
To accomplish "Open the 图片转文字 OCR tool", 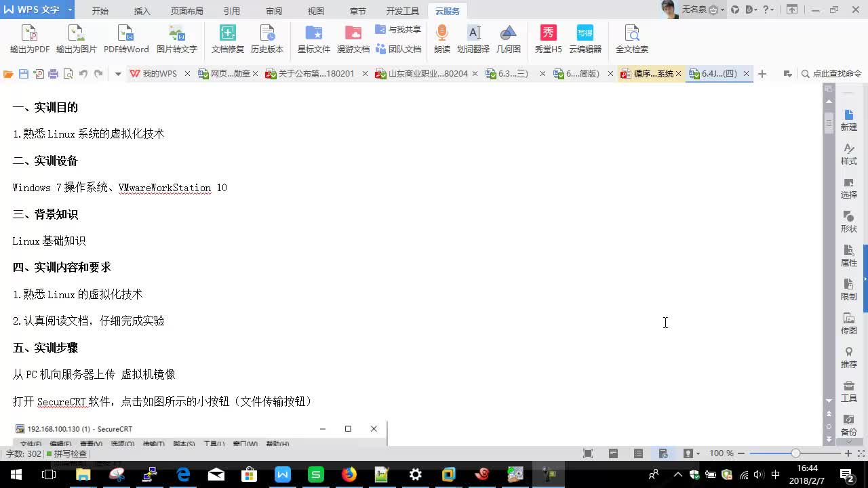I will point(176,39).
